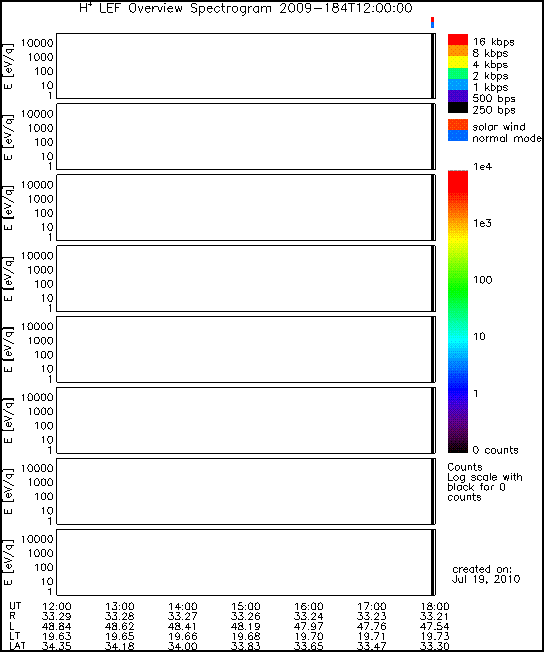
Task: Click the orange 8 kbps legend swatch
Action: coord(457,51)
